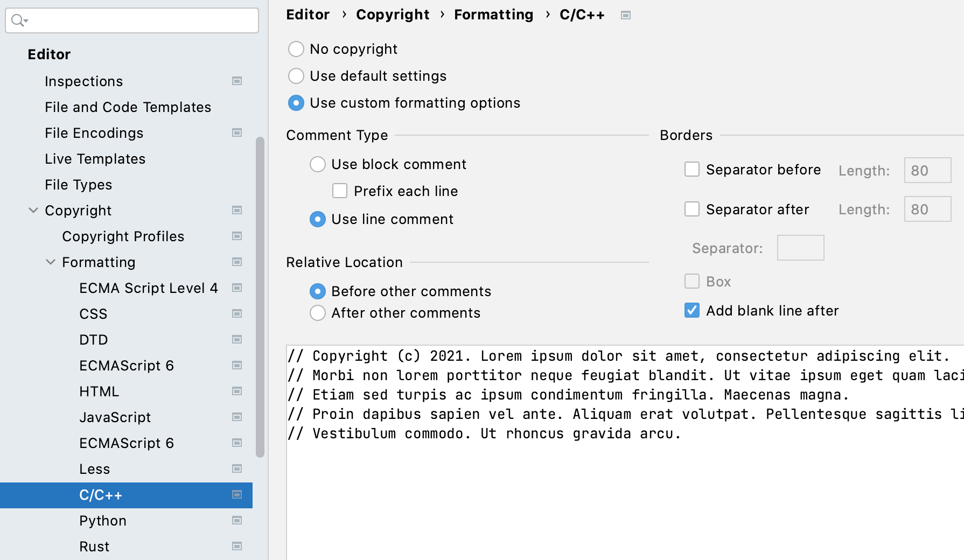The width and height of the screenshot is (964, 560).
Task: Collapse the Formatting tree section
Action: click(x=51, y=262)
